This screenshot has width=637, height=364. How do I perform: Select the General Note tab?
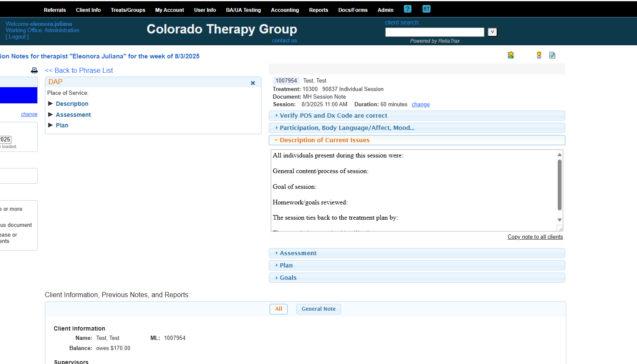[318, 309]
